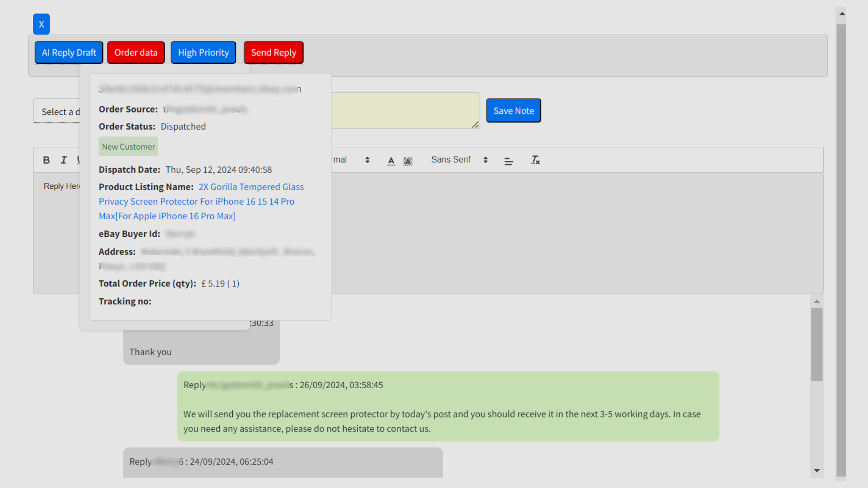The width and height of the screenshot is (868, 488).
Task: Close the panel with the X button
Action: coord(41,24)
